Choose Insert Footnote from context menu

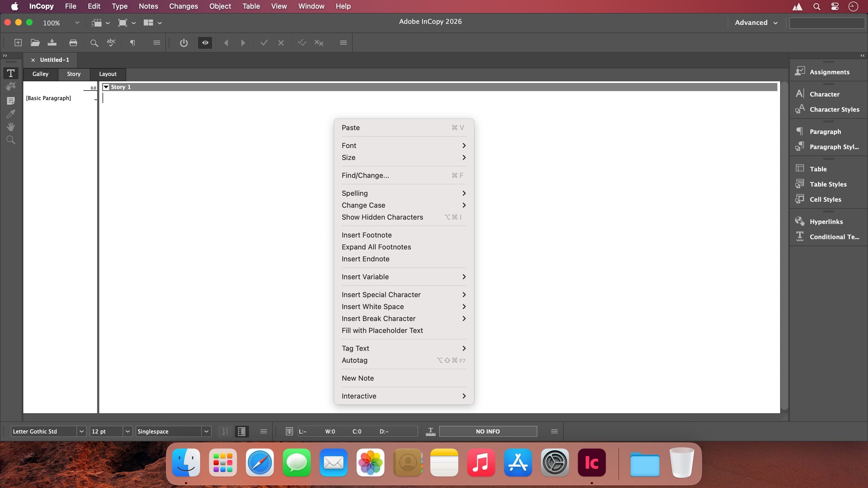(366, 235)
